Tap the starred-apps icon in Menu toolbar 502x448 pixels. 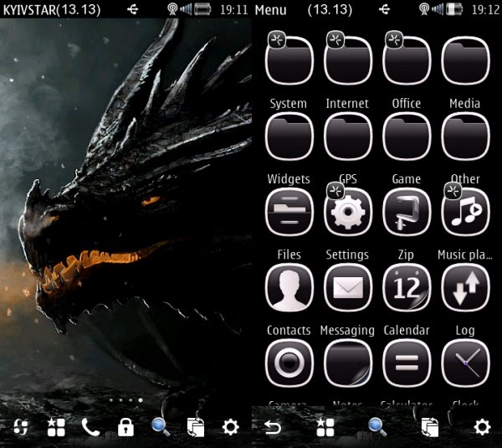pyautogui.click(x=325, y=427)
